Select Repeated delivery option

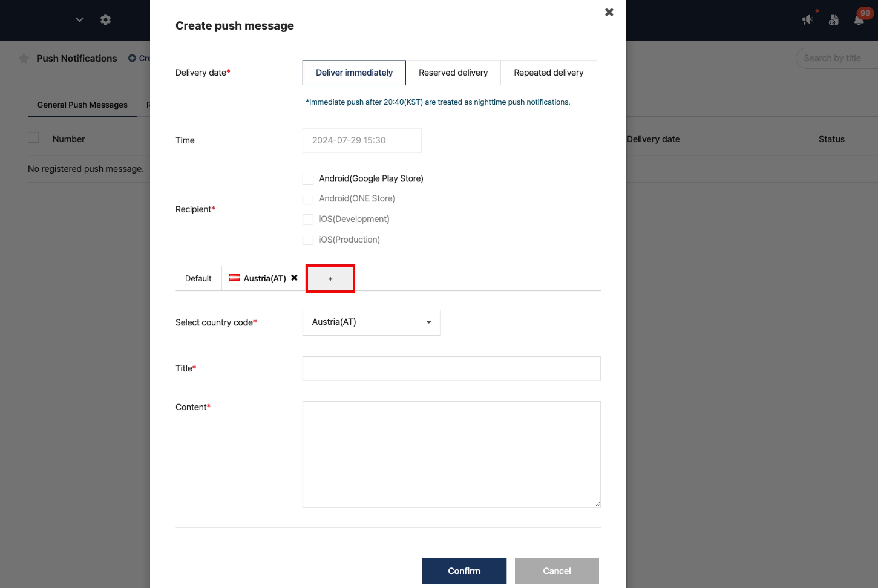[548, 73]
